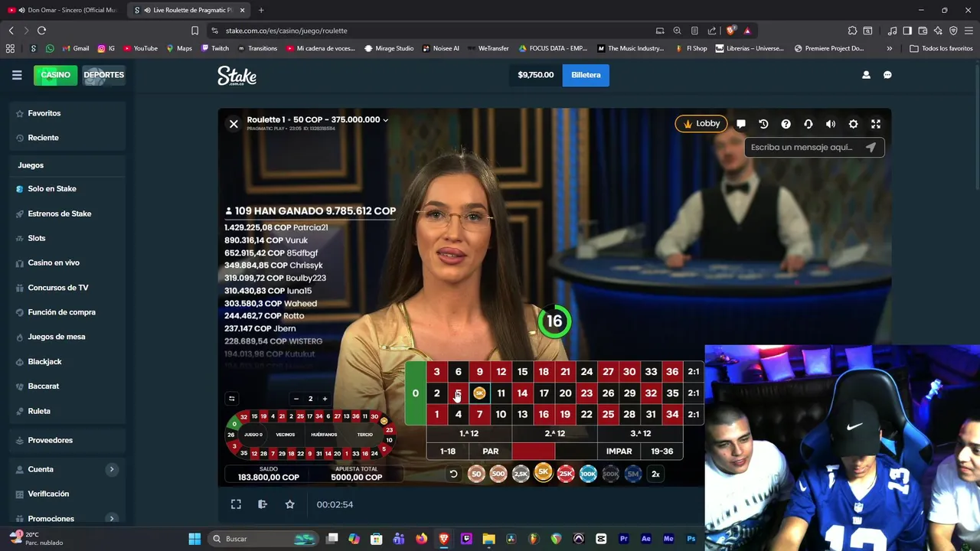The image size is (980, 551).
Task: Open Reciente in sidebar
Action: [x=44, y=138]
